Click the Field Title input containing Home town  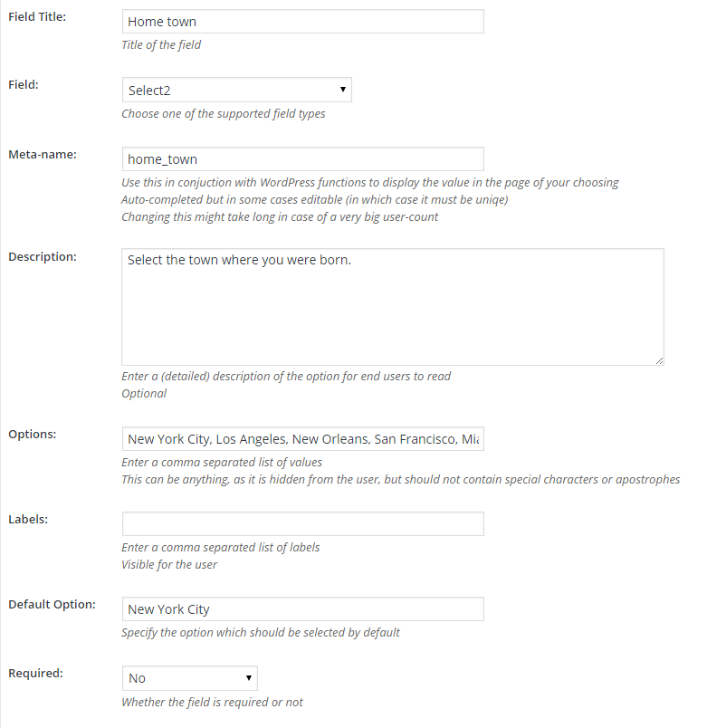tap(302, 22)
